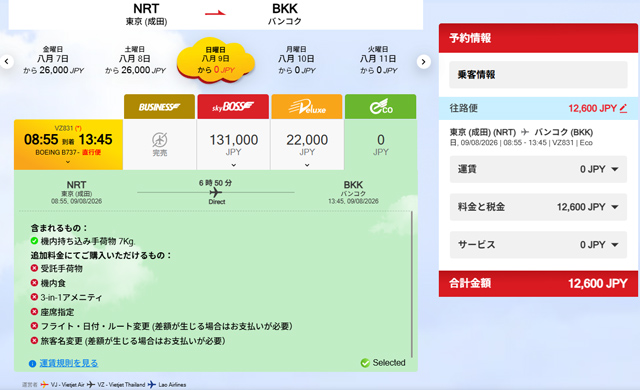Click the VJ - Vietjet Air plane icon
Image resolution: width=640 pixels, height=390 pixels.
[x=44, y=384]
